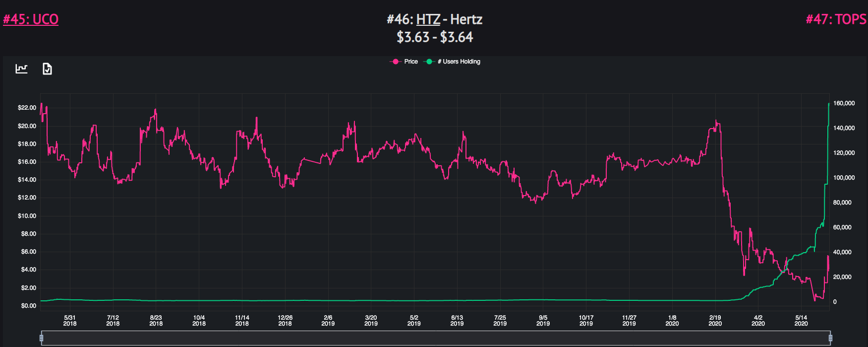The width and height of the screenshot is (868, 347).
Task: Click the 9/5 2019 date label
Action: pos(543,321)
